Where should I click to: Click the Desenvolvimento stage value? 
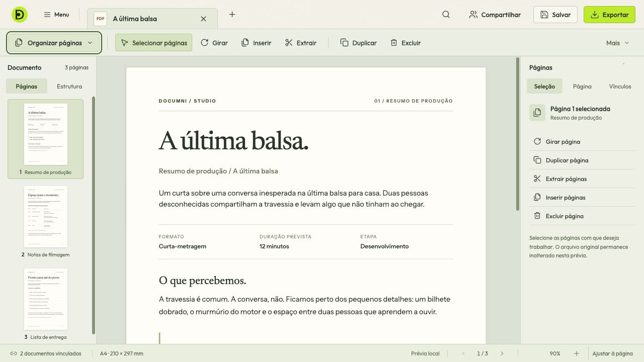coord(384,246)
